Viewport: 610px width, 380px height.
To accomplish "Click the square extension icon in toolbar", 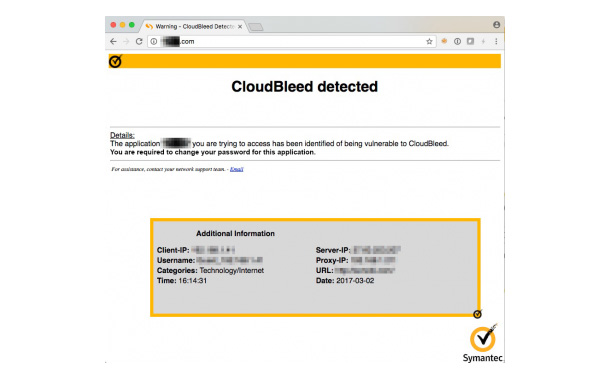I will coord(470,41).
